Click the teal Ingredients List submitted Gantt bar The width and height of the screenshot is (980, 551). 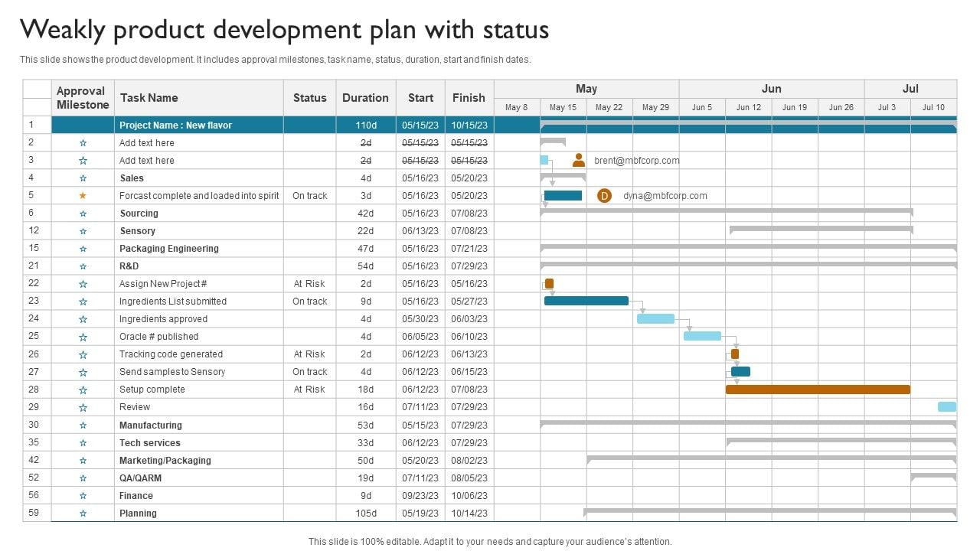[586, 301]
